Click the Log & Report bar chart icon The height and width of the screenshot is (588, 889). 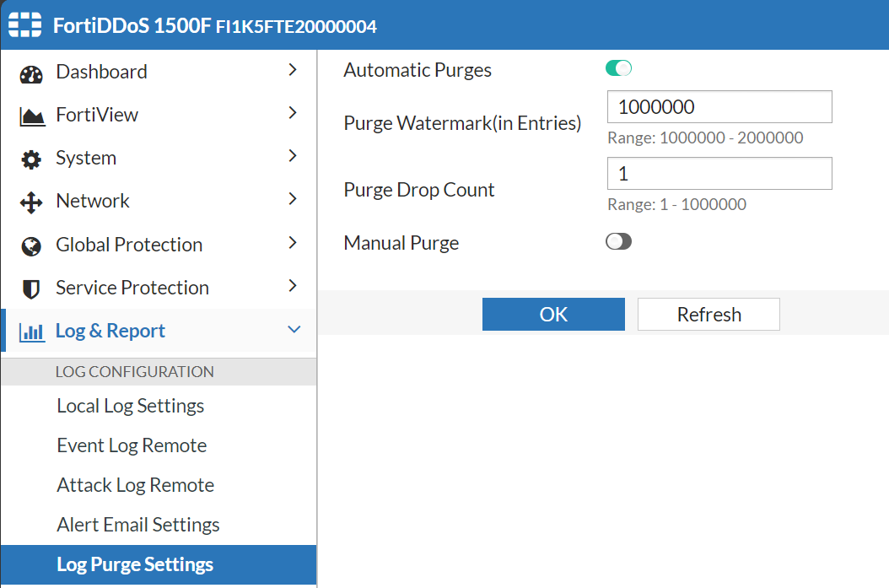(30, 331)
